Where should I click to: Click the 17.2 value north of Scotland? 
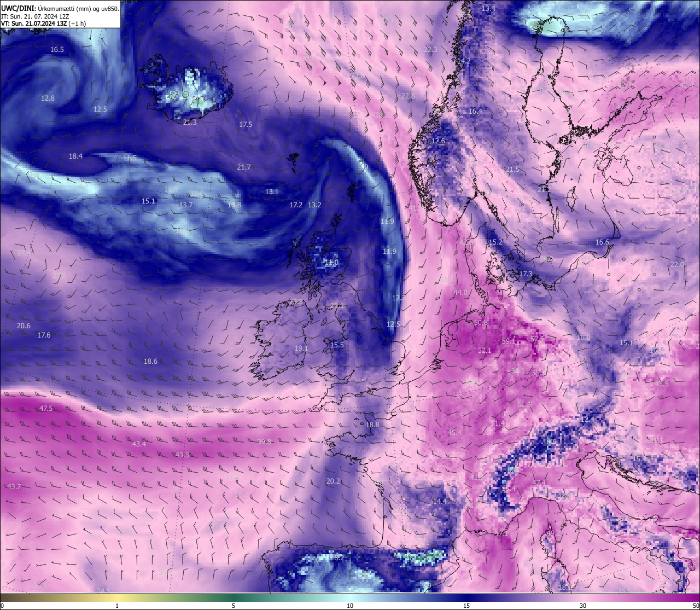(296, 205)
